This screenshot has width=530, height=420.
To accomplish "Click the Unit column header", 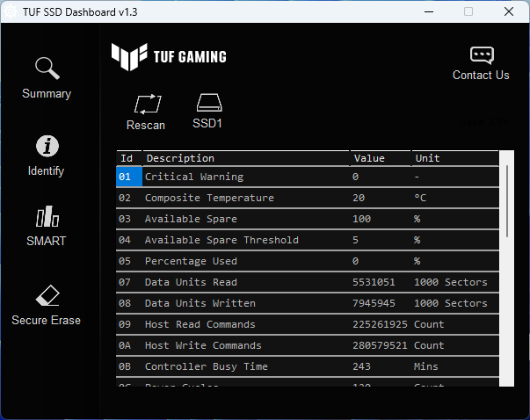I will click(x=455, y=158).
